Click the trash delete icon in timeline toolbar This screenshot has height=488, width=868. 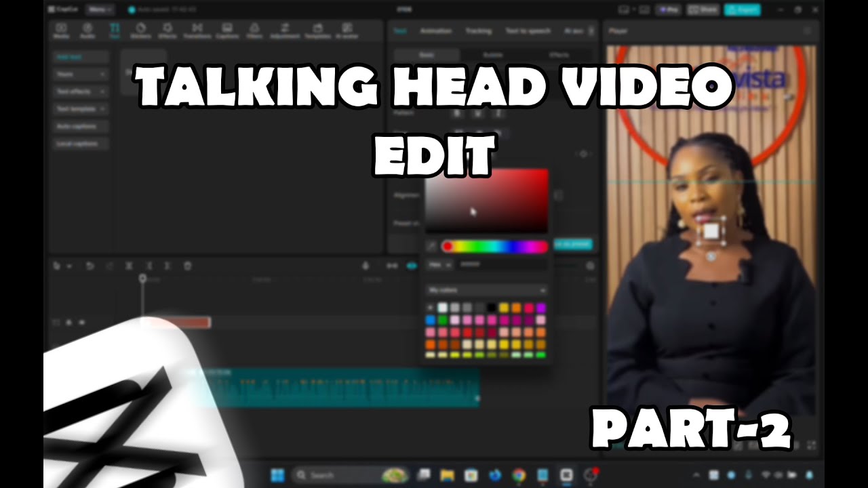(188, 266)
